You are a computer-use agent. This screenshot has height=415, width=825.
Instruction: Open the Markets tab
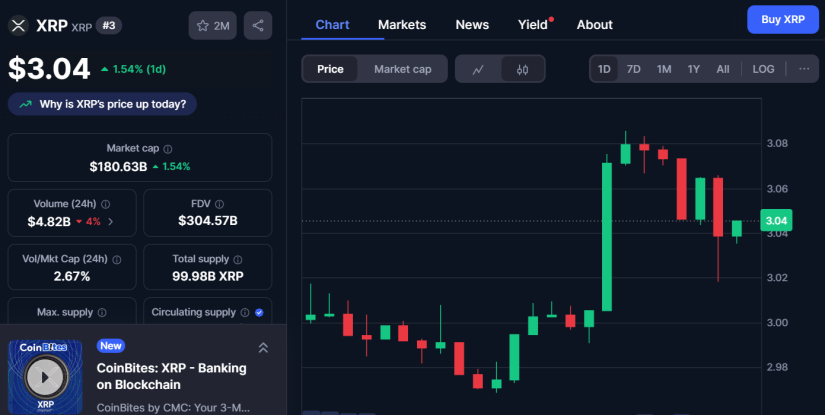(x=402, y=25)
